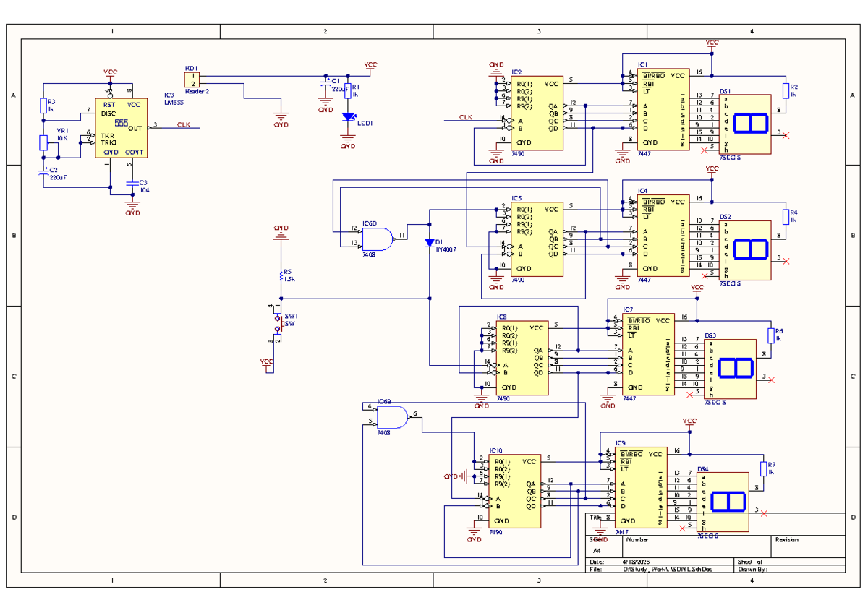
Task: Click the VCC power port above the 555
Action: coord(110,74)
